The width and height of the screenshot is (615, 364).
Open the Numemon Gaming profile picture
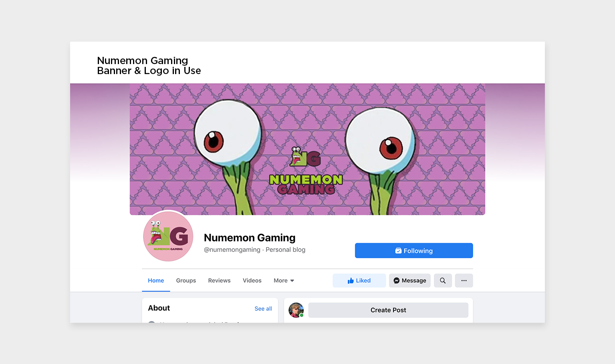[x=168, y=236]
